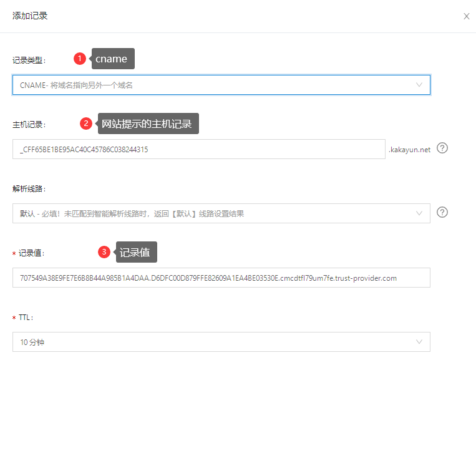
Task: Click the 记录类型 label
Action: coord(29,61)
